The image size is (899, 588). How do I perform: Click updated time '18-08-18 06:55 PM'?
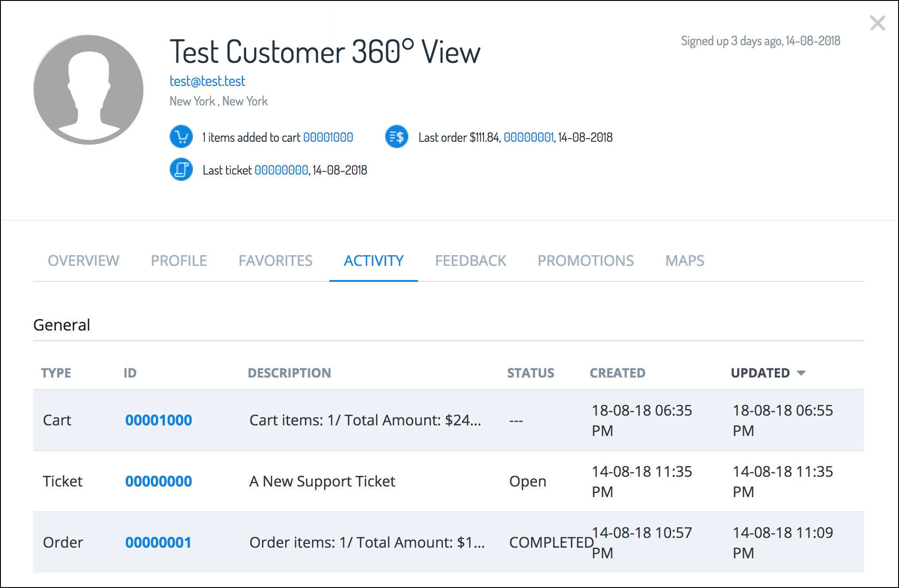coord(783,420)
